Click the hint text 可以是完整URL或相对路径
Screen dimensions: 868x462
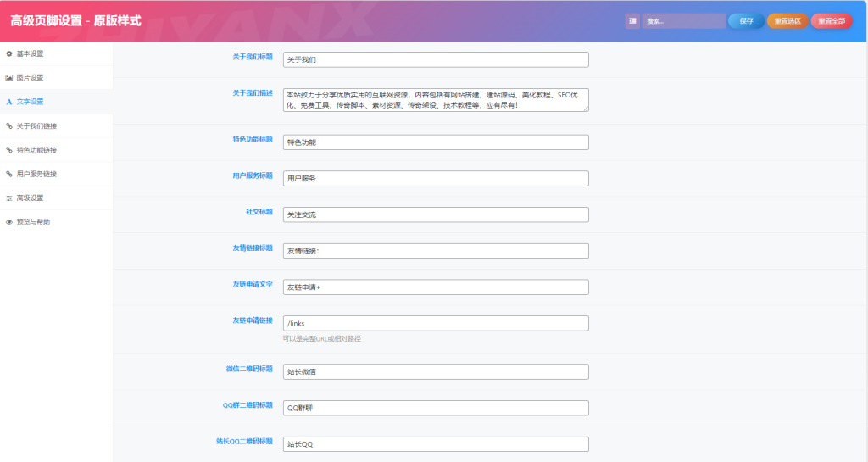click(321, 338)
